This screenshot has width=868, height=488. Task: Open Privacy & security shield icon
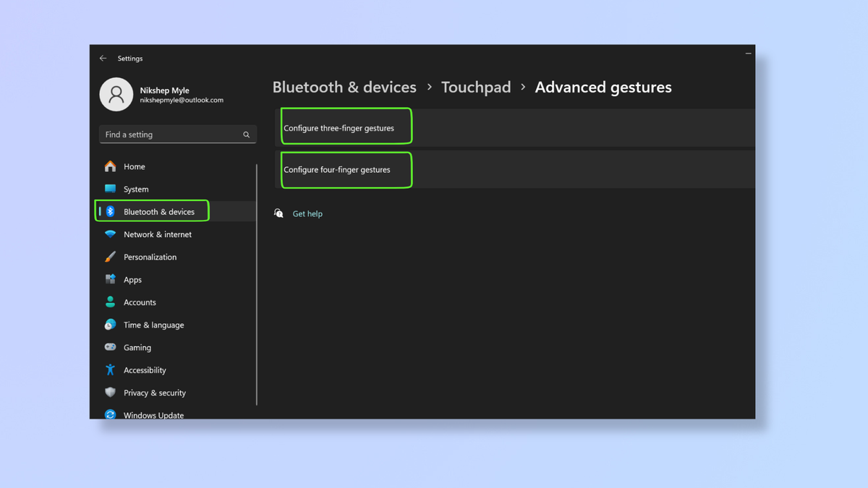coord(111,393)
